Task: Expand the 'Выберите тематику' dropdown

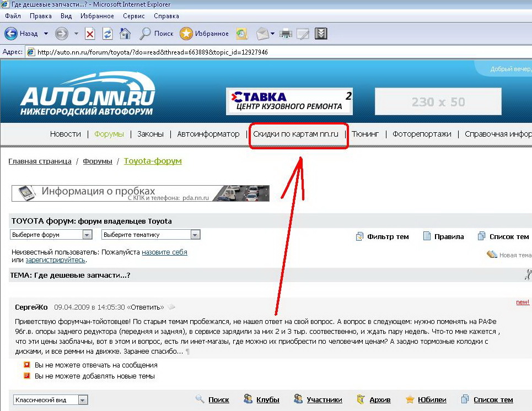Action: pyautogui.click(x=195, y=235)
